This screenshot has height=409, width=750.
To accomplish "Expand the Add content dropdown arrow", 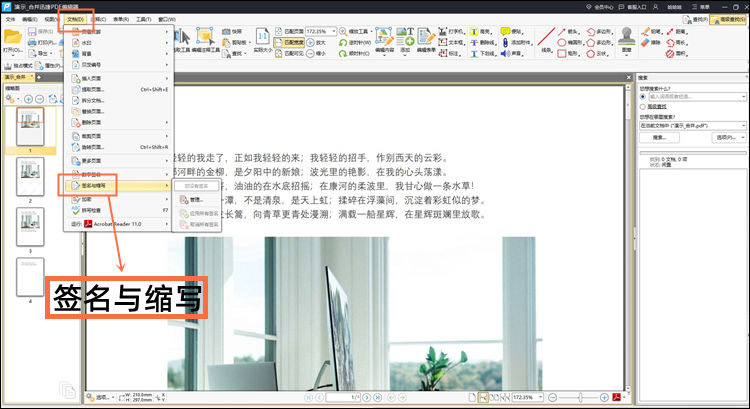I will [x=405, y=55].
